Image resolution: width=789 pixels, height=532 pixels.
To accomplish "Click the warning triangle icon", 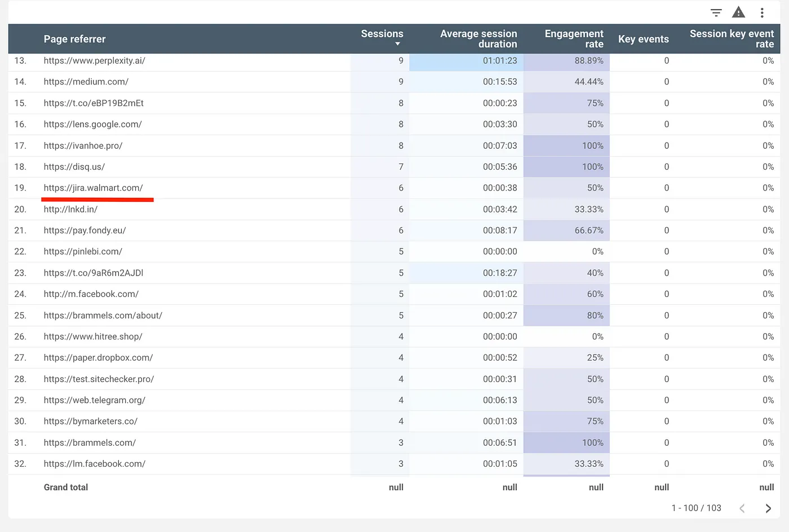I will coord(738,12).
